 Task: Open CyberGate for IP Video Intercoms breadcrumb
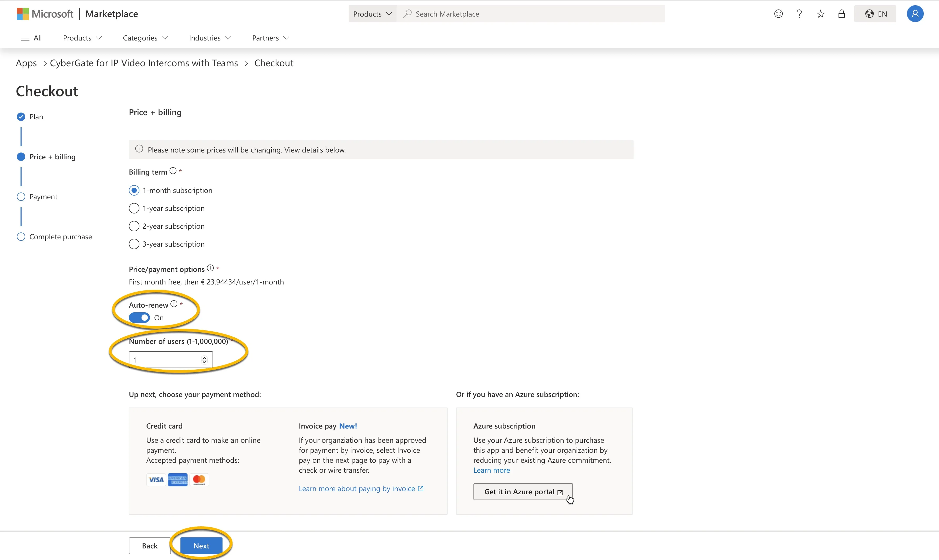click(144, 63)
